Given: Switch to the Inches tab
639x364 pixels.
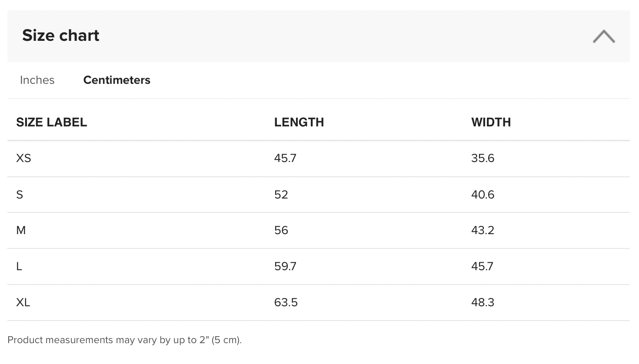Looking at the screenshot, I should [37, 80].
